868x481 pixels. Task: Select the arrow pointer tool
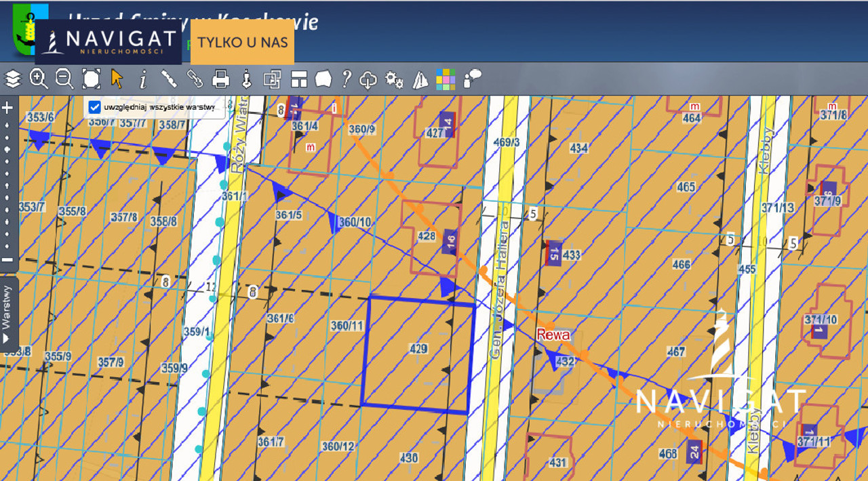[116, 79]
